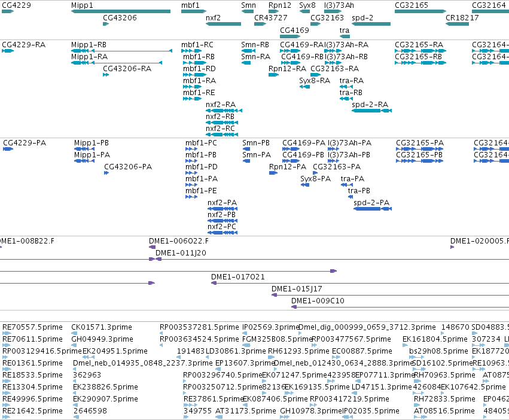The width and height of the screenshot is (509, 420).
Task: Select EST GH04949.3prime
Action: pos(102,339)
